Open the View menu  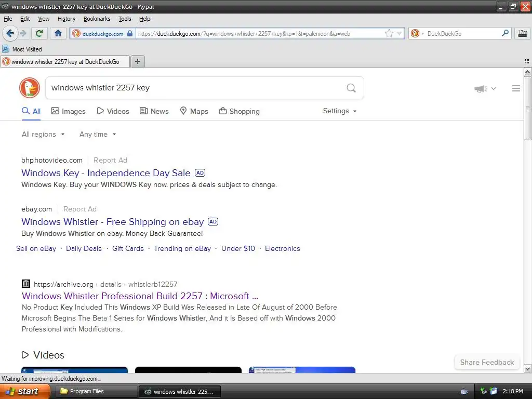point(44,19)
